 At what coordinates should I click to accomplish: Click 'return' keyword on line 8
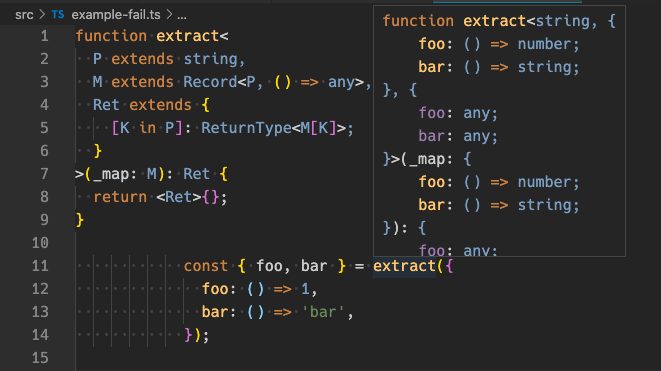(x=120, y=197)
